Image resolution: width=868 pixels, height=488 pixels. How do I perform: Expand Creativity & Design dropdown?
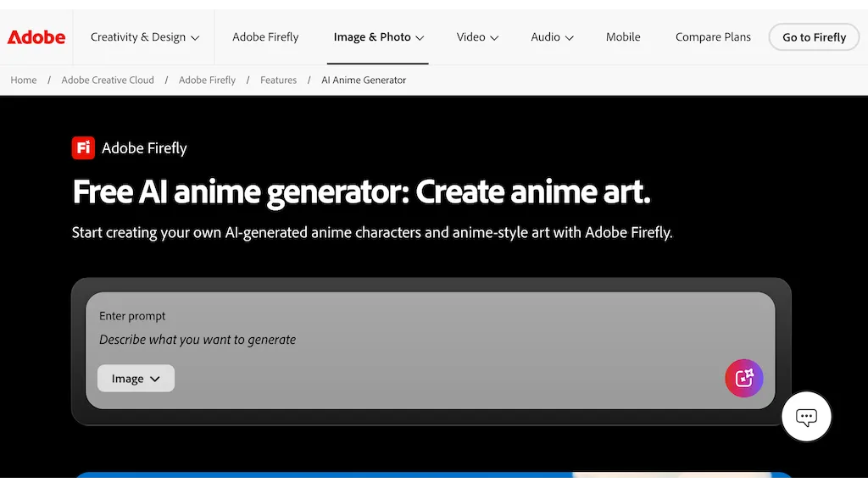(x=144, y=37)
